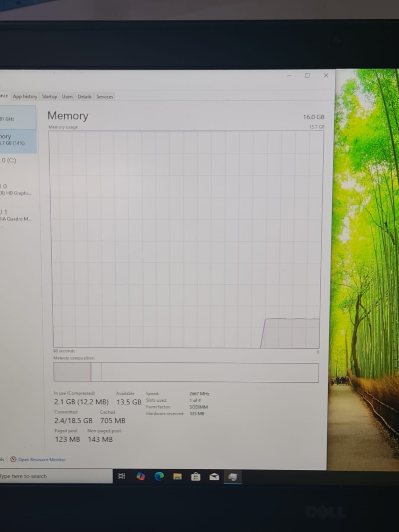The width and height of the screenshot is (399, 532).
Task: Select the CPU entry showing GHz
Action: click(x=18, y=117)
